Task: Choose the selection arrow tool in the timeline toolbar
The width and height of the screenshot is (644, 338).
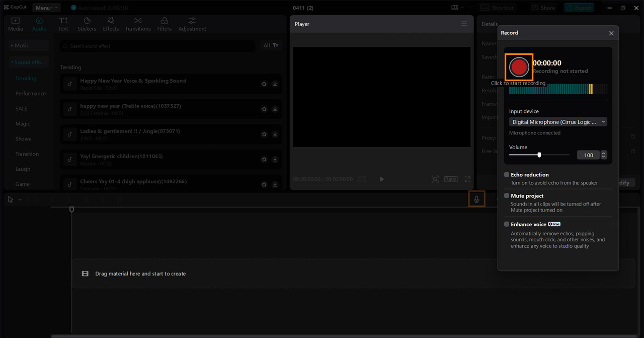Action: [x=11, y=199]
